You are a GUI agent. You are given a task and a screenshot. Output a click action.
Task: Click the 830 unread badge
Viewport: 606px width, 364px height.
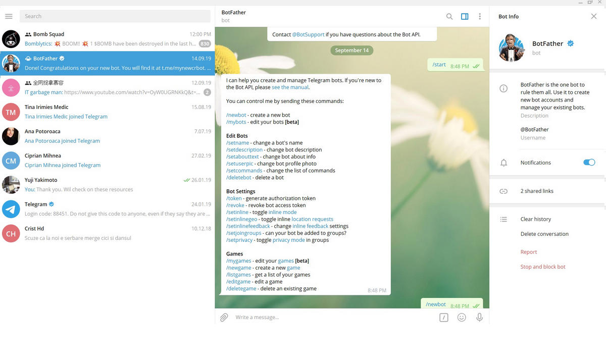click(205, 44)
